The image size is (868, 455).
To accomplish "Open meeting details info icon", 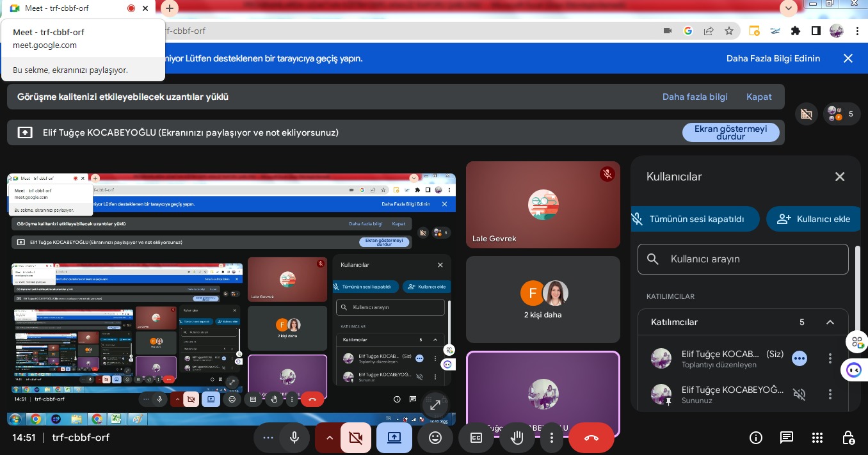I will coord(756,438).
